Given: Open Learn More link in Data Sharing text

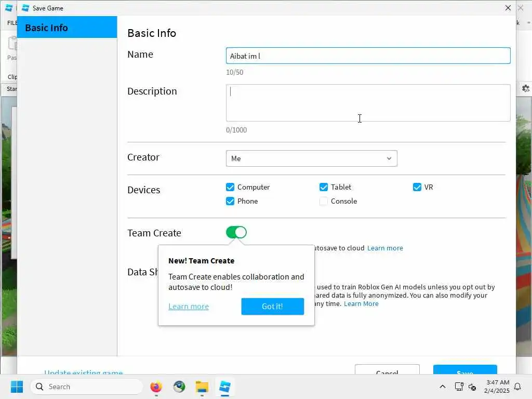Looking at the screenshot, I should coord(361,303).
